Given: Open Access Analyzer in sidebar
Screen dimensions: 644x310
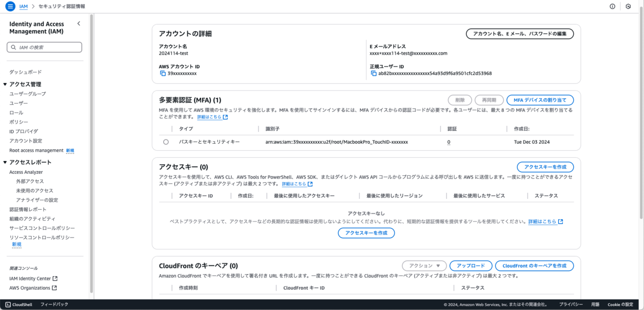Looking at the screenshot, I should (x=26, y=172).
